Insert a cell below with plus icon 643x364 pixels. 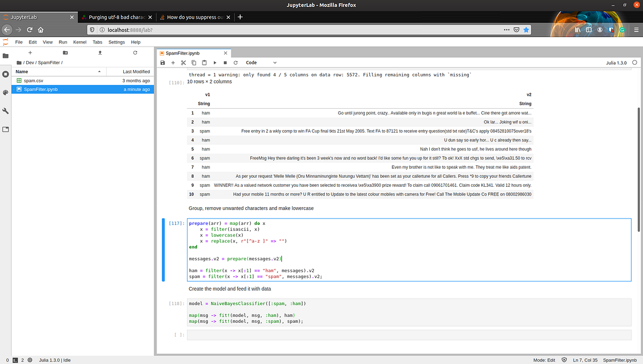(x=173, y=63)
